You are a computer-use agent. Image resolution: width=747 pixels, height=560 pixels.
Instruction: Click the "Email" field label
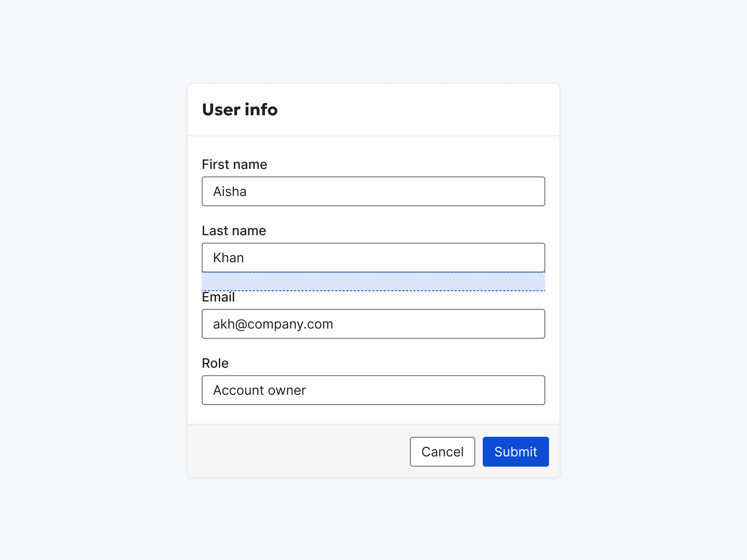pyautogui.click(x=218, y=297)
